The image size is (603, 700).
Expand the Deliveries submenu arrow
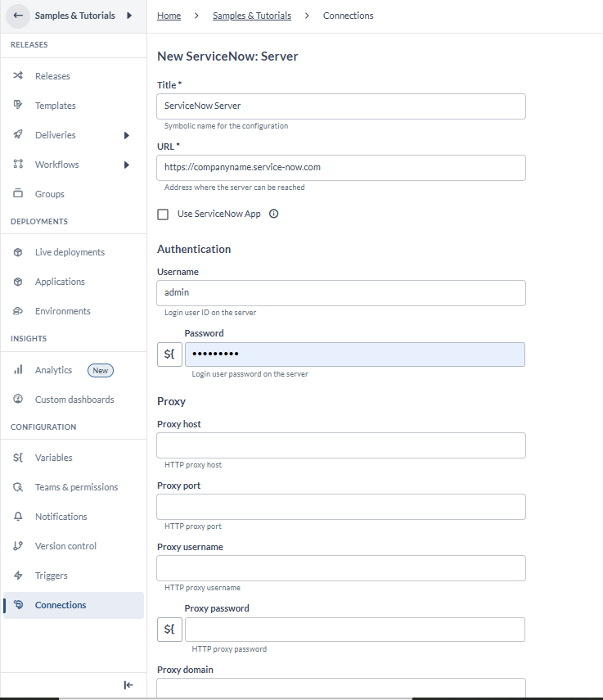pos(127,135)
